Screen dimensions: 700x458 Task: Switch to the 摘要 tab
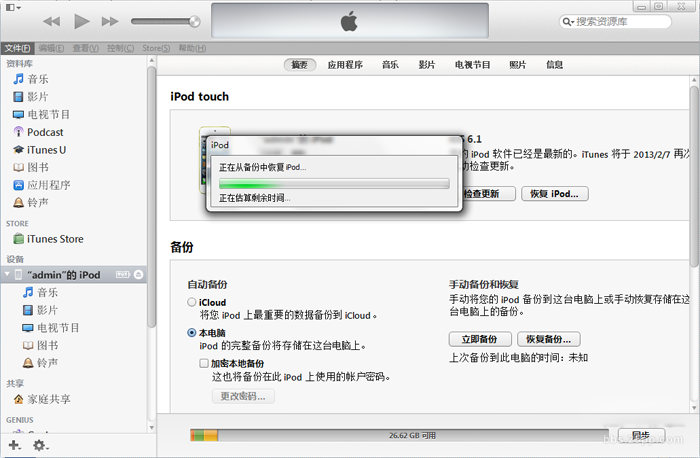[x=300, y=65]
